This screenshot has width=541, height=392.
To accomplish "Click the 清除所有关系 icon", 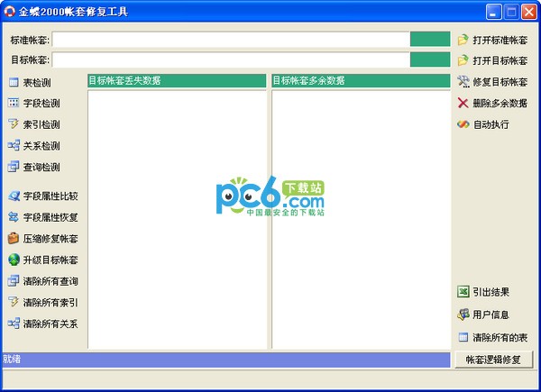I will (x=14, y=324).
